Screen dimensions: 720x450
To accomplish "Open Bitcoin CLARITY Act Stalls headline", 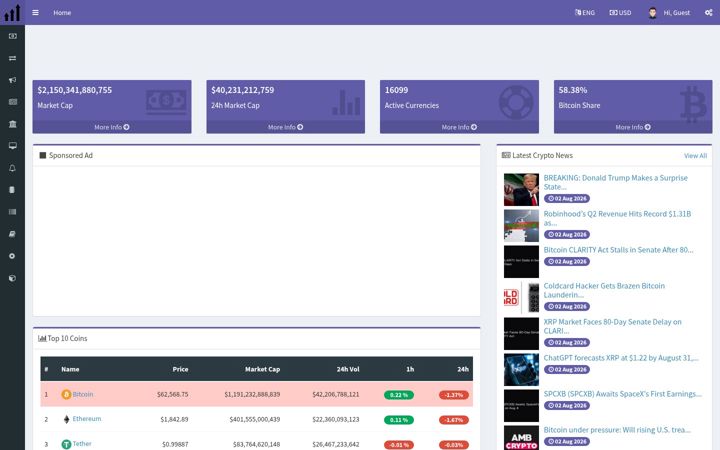I will (618, 250).
